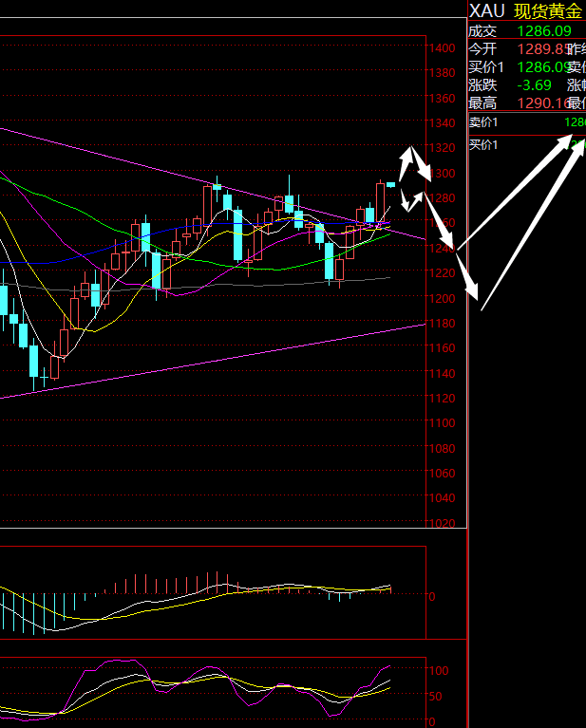Click the 1360 price axis label
This screenshot has width=586, height=728.
(x=442, y=98)
